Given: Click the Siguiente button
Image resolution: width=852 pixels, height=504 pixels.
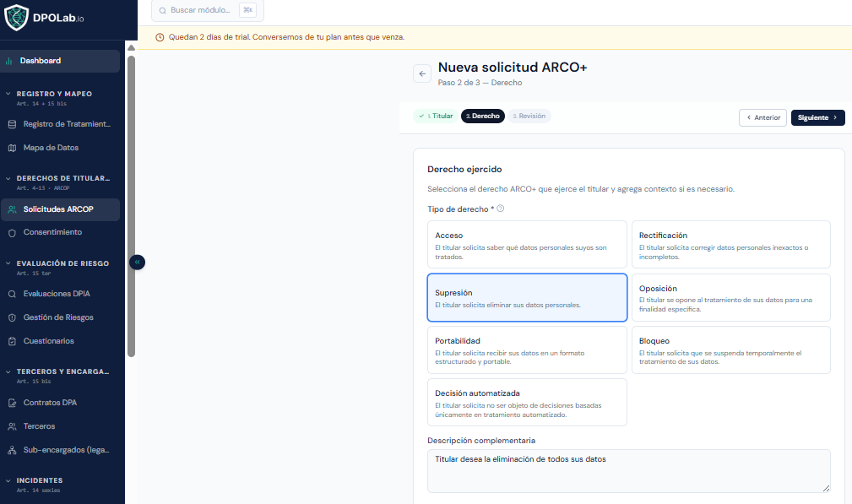Looking at the screenshot, I should point(817,118).
